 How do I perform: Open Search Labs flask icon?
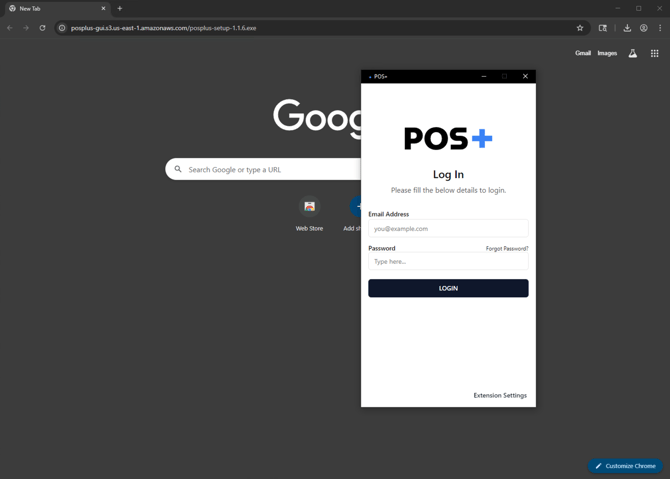coord(633,53)
